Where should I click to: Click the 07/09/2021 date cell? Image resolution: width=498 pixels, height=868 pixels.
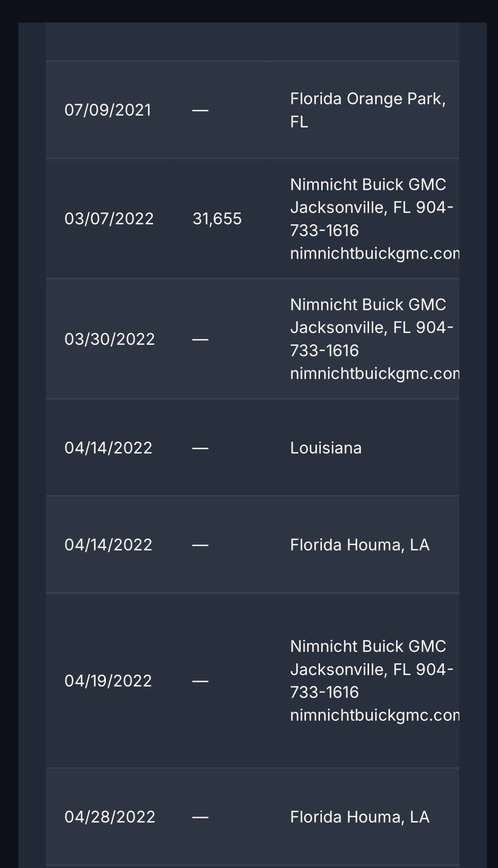click(x=108, y=110)
